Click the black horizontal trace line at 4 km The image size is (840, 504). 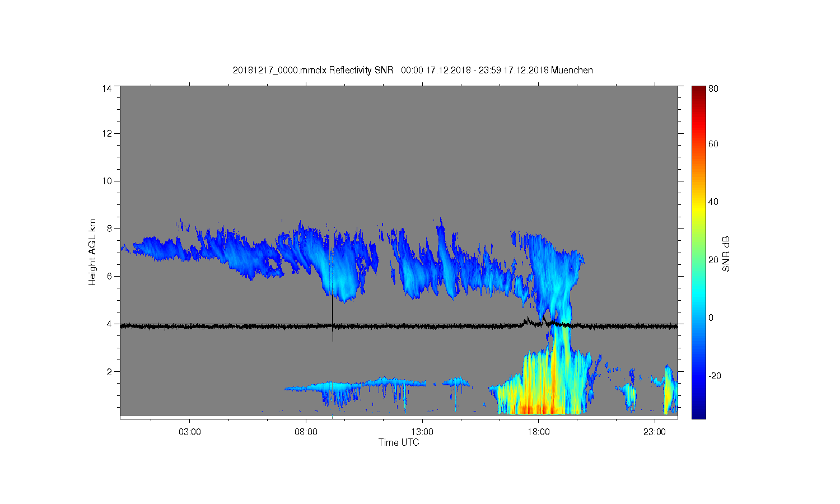pyautogui.click(x=399, y=325)
